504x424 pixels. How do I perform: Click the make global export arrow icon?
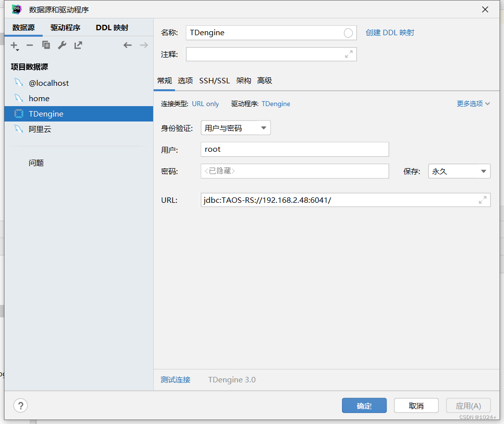click(78, 45)
